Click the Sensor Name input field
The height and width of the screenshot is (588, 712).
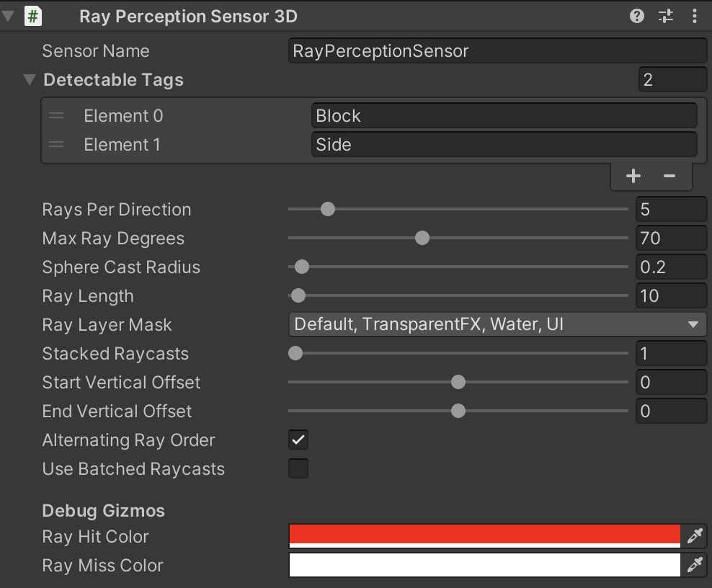[x=497, y=50]
